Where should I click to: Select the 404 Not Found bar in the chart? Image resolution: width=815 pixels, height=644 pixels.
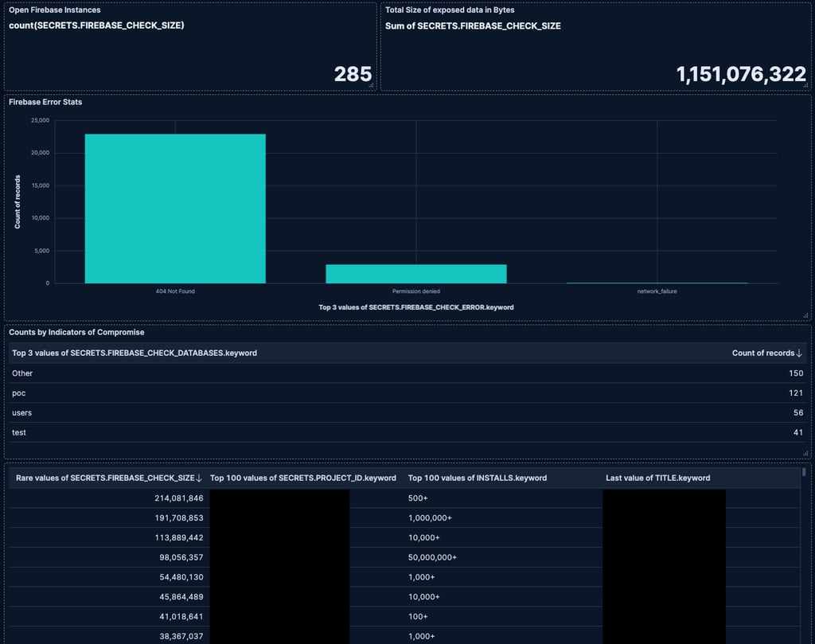click(x=175, y=209)
